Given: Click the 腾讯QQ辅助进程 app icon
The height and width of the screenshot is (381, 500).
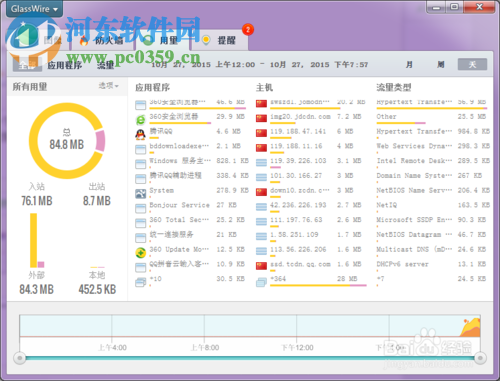Looking at the screenshot, I should pyautogui.click(x=141, y=179).
